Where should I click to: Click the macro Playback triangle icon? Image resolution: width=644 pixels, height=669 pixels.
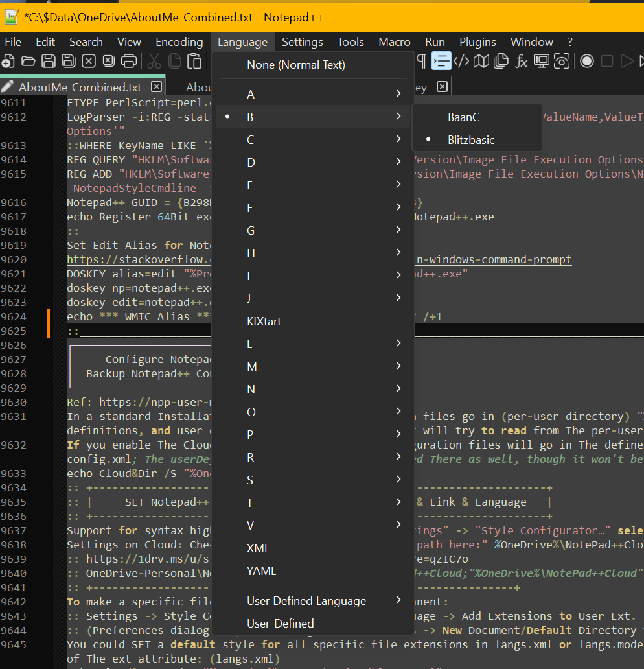coord(627,62)
